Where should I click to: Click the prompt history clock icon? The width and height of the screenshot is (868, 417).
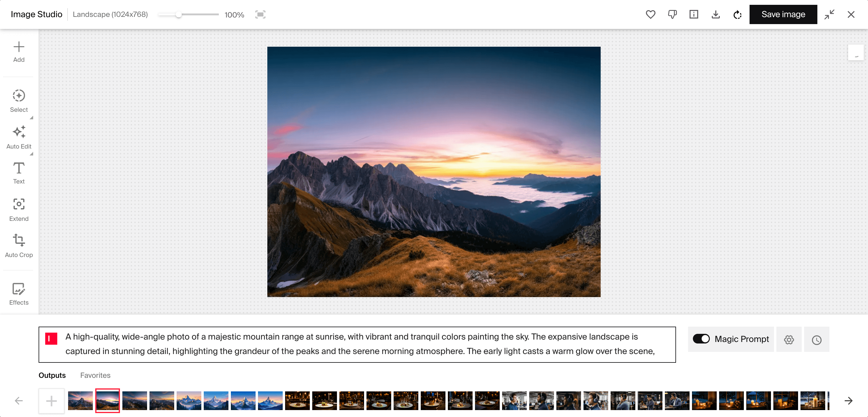tap(817, 340)
